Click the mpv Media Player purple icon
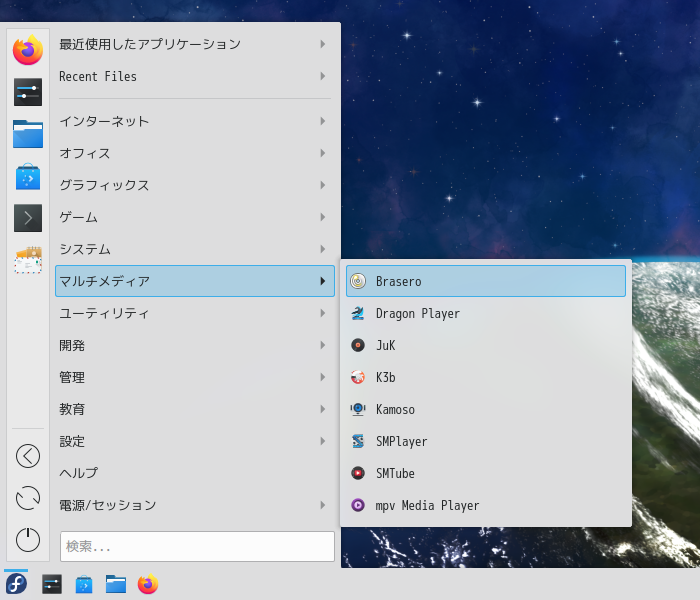Image resolution: width=700 pixels, height=600 pixels. point(358,505)
